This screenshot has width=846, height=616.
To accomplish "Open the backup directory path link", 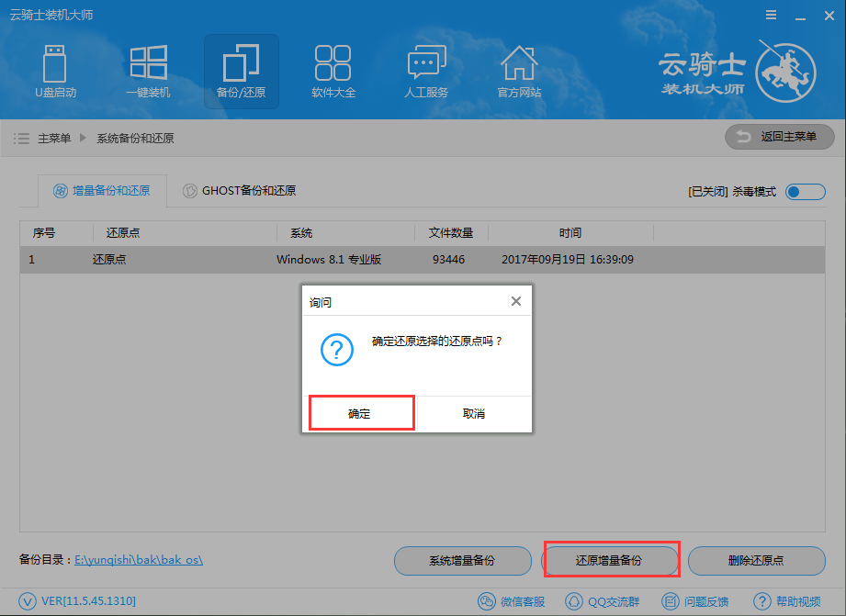I will tap(139, 559).
